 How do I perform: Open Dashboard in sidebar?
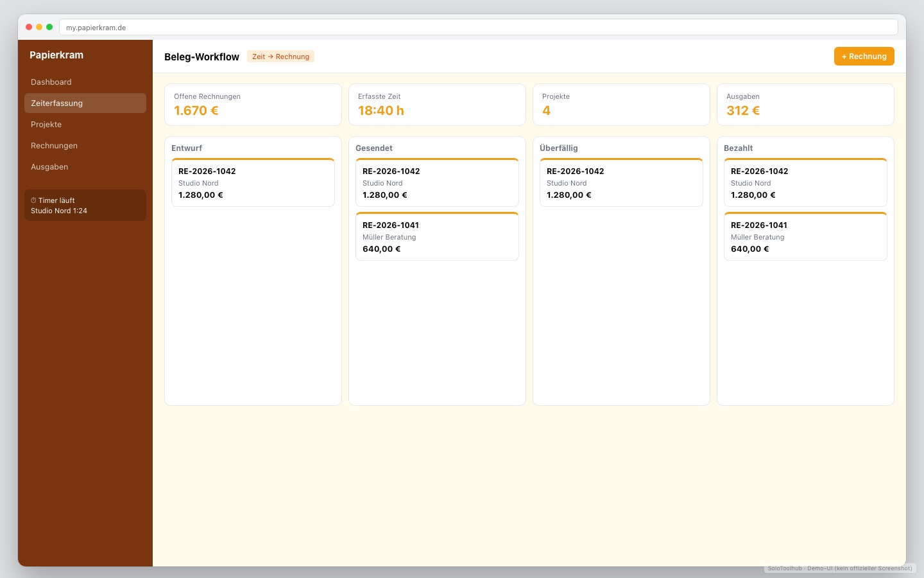click(85, 82)
